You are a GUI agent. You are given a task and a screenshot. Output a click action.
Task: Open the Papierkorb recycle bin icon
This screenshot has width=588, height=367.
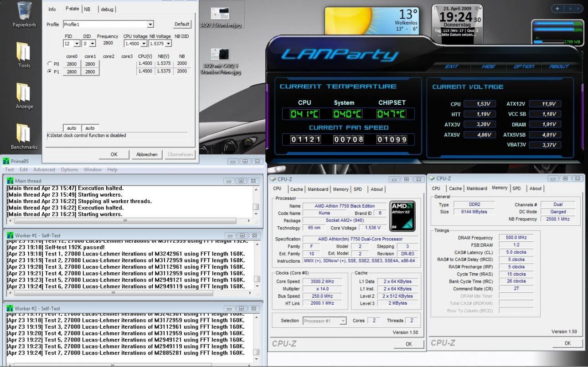[24, 15]
